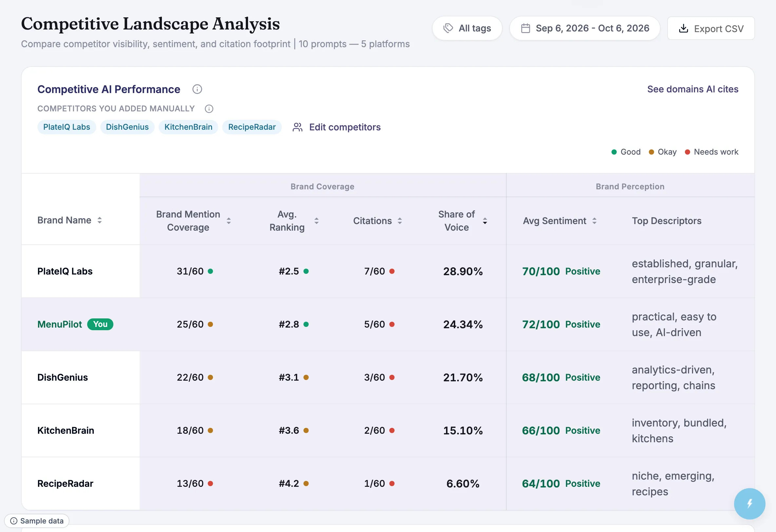This screenshot has width=776, height=532.
Task: Click the Brand Coverage group header
Action: coord(322,186)
